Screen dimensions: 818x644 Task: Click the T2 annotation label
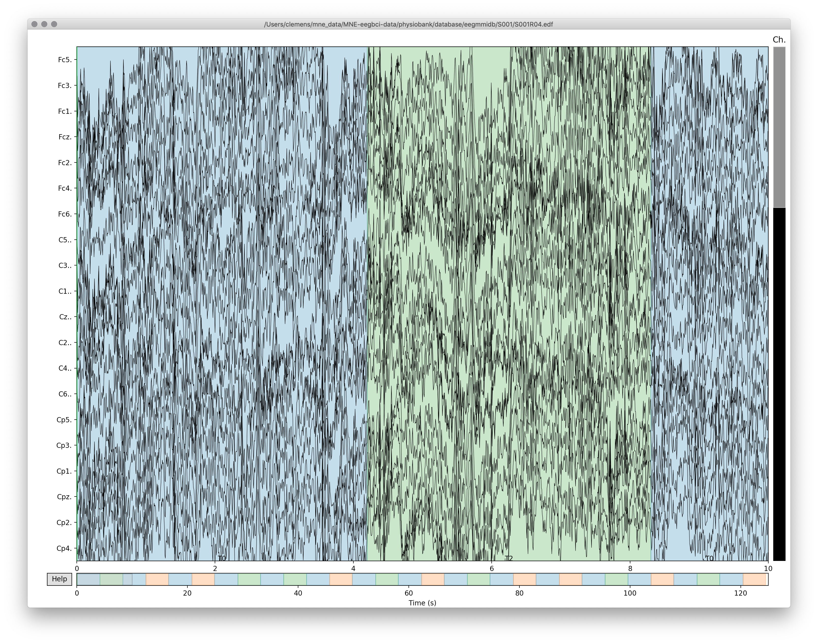(x=509, y=558)
